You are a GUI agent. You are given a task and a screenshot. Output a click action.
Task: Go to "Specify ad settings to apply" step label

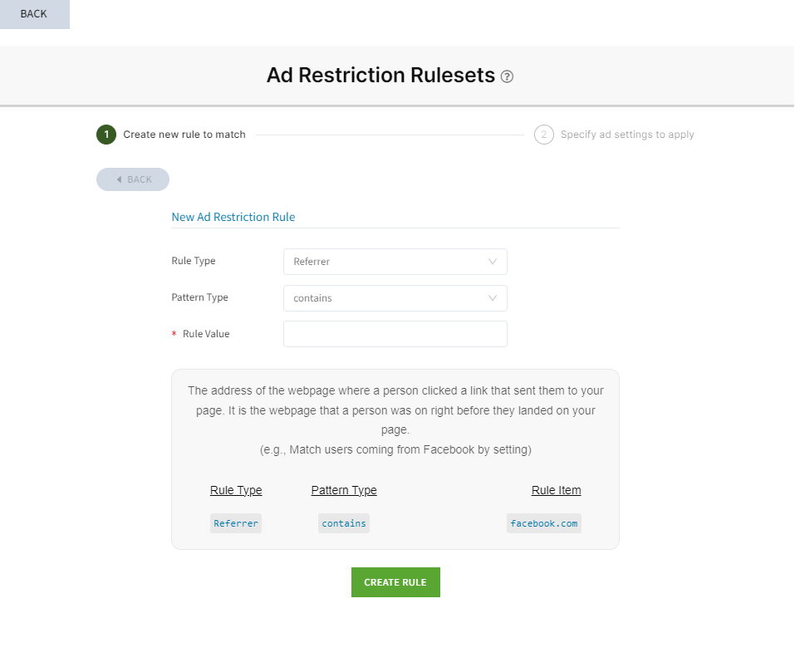pos(627,135)
